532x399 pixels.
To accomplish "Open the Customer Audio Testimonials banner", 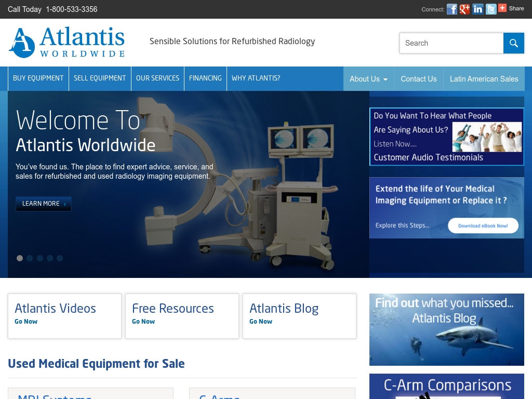I will [447, 136].
